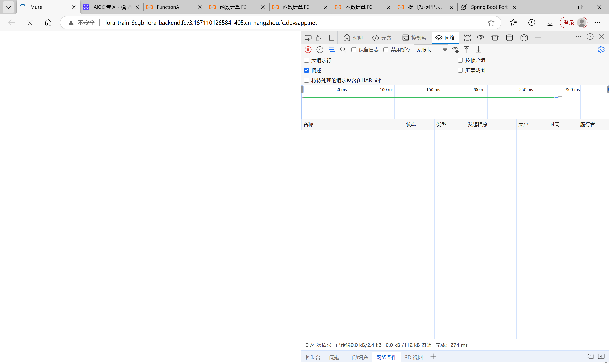Enable the 保留日志 checkbox
The width and height of the screenshot is (609, 364).
tap(354, 50)
